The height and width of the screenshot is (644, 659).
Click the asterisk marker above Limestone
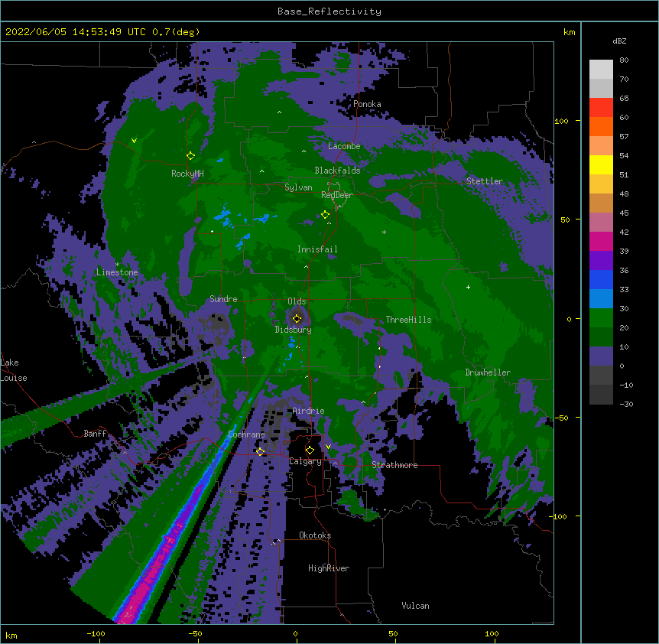[117, 265]
